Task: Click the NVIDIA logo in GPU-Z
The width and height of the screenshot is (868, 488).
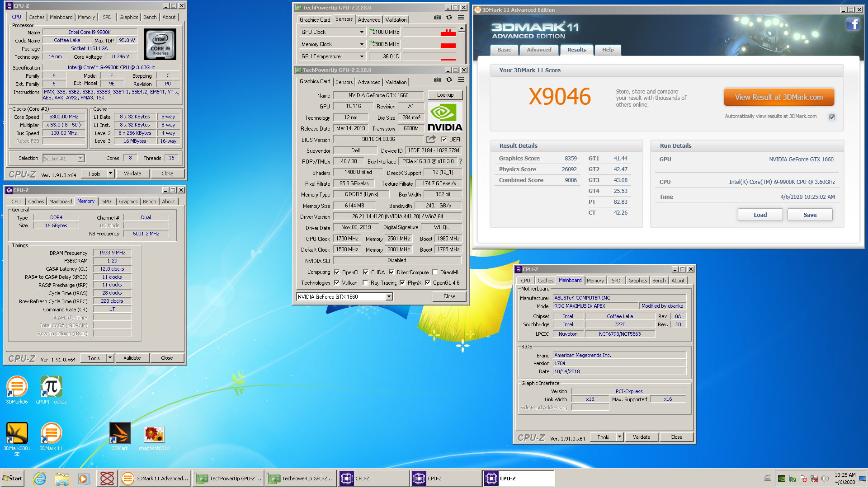Action: [445, 117]
